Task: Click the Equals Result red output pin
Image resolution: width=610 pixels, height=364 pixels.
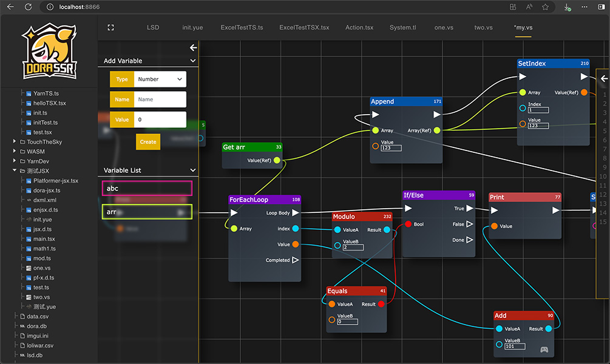Action: click(381, 304)
